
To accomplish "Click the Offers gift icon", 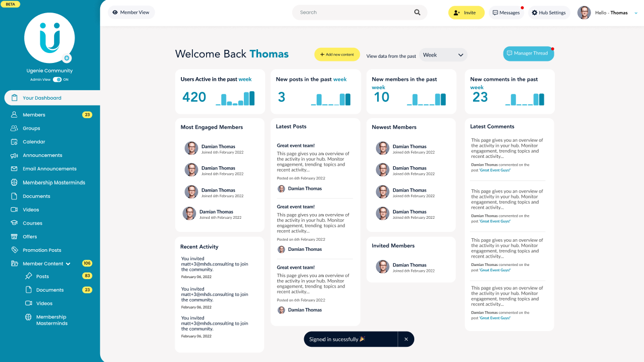I will point(14,237).
